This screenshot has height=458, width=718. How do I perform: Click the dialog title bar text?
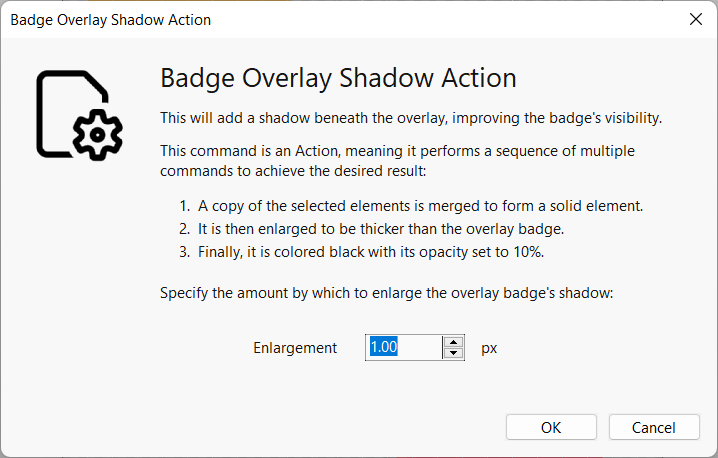click(x=110, y=19)
